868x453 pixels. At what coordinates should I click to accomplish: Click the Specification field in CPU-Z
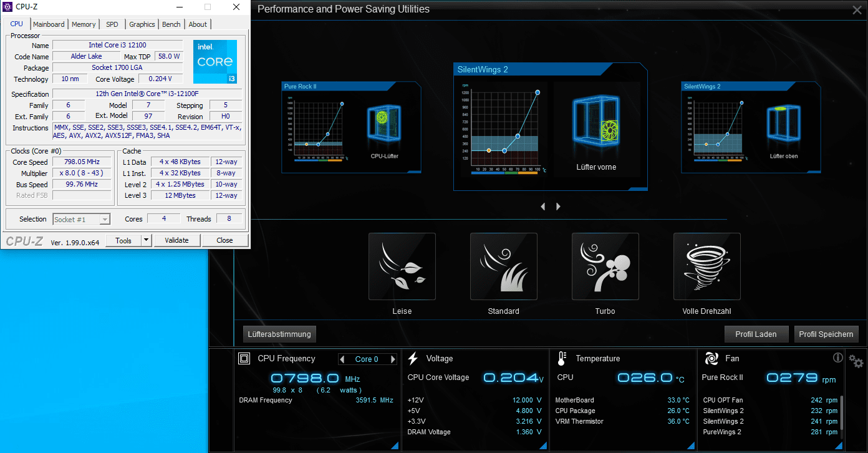pos(147,94)
